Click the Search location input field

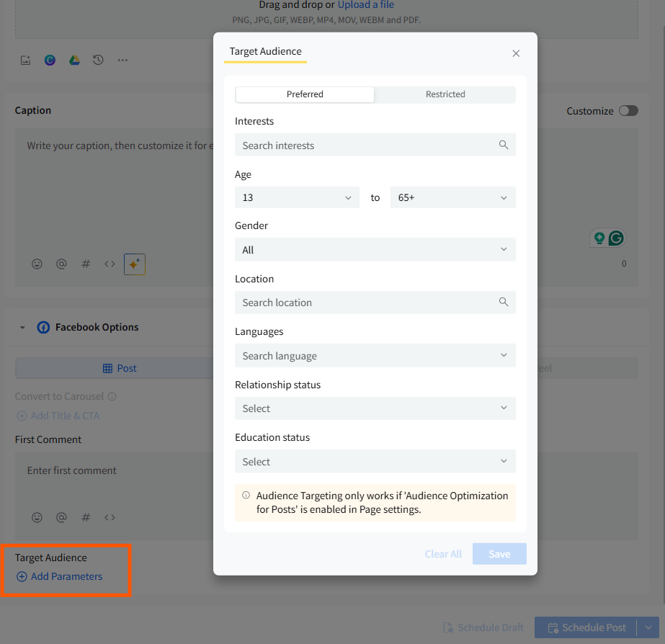(x=375, y=303)
